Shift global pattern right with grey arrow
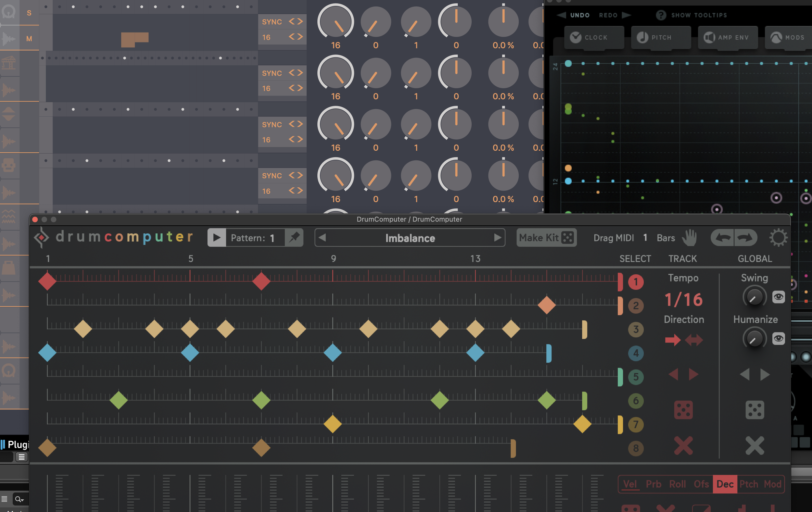Screen dimensions: 812x512 click(x=765, y=374)
